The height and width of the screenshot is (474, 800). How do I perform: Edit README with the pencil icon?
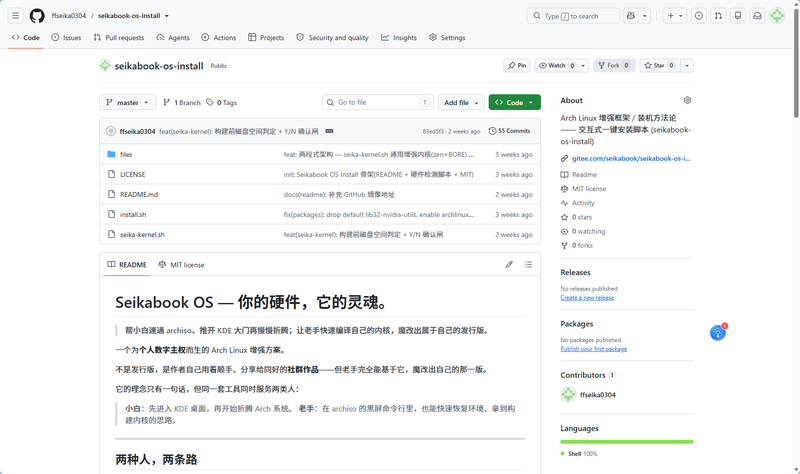[509, 264]
